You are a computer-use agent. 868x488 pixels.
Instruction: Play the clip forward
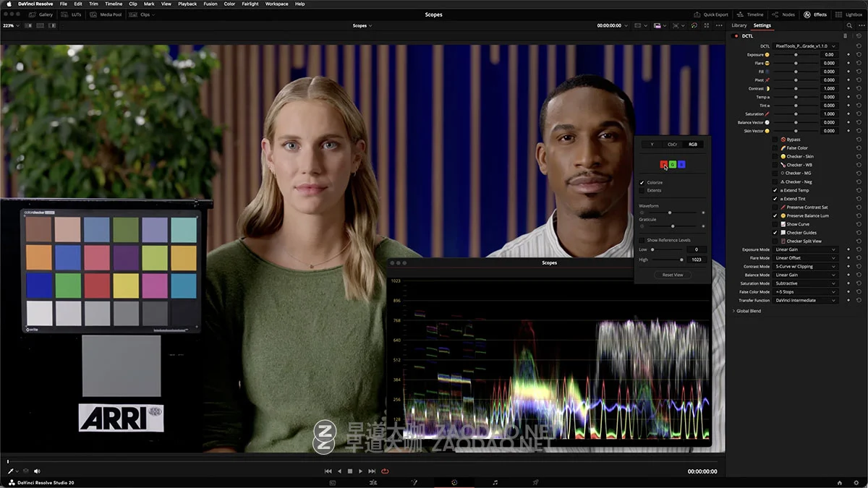pyautogui.click(x=360, y=471)
